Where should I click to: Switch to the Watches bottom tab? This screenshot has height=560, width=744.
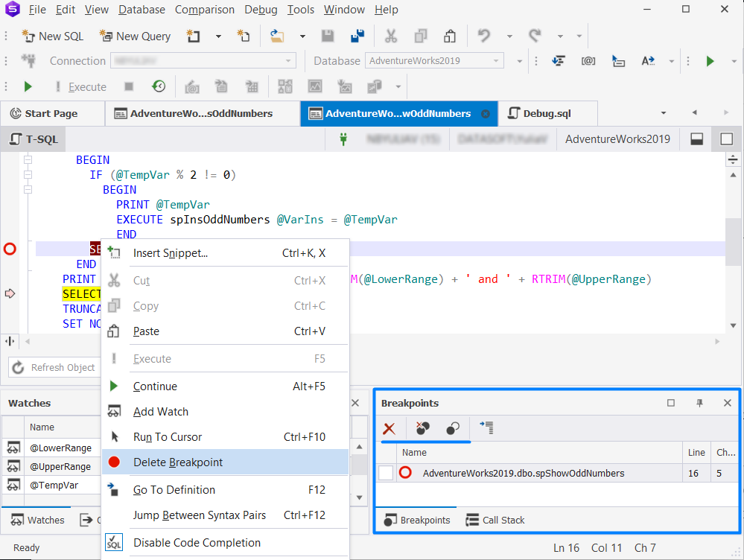pyautogui.click(x=37, y=520)
